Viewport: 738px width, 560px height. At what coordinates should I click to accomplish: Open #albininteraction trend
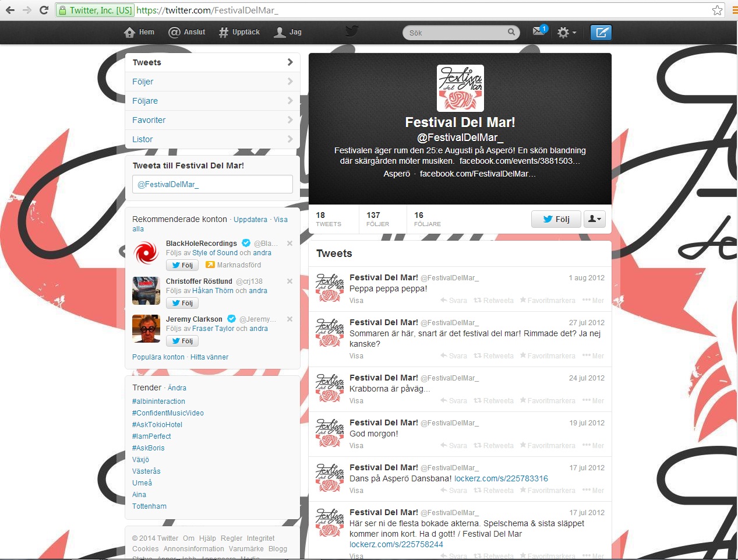coord(158,401)
